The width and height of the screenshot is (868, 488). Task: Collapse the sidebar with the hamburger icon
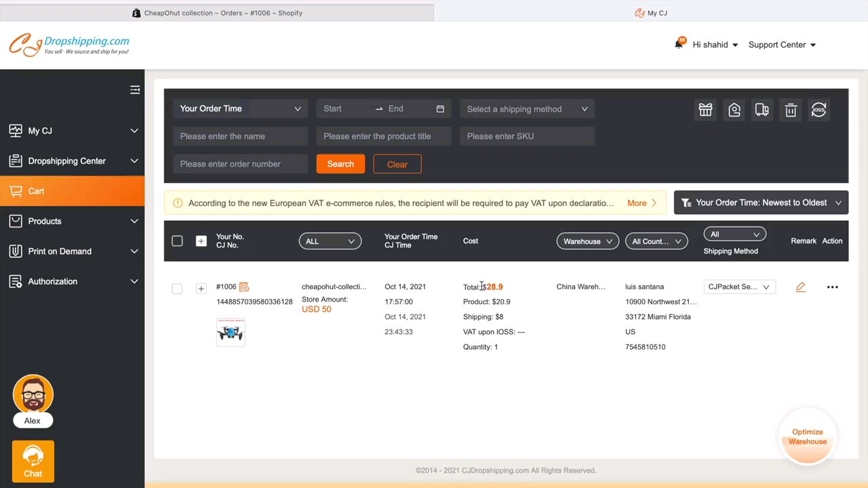click(135, 89)
